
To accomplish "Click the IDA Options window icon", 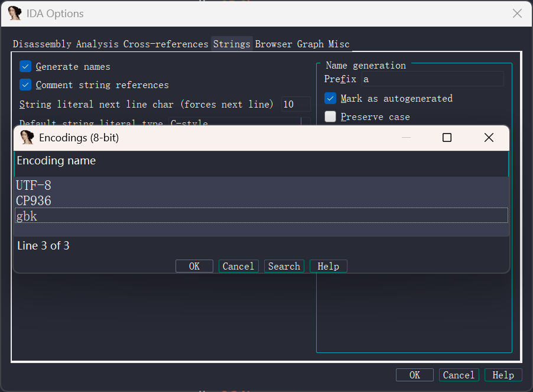I will [x=15, y=13].
